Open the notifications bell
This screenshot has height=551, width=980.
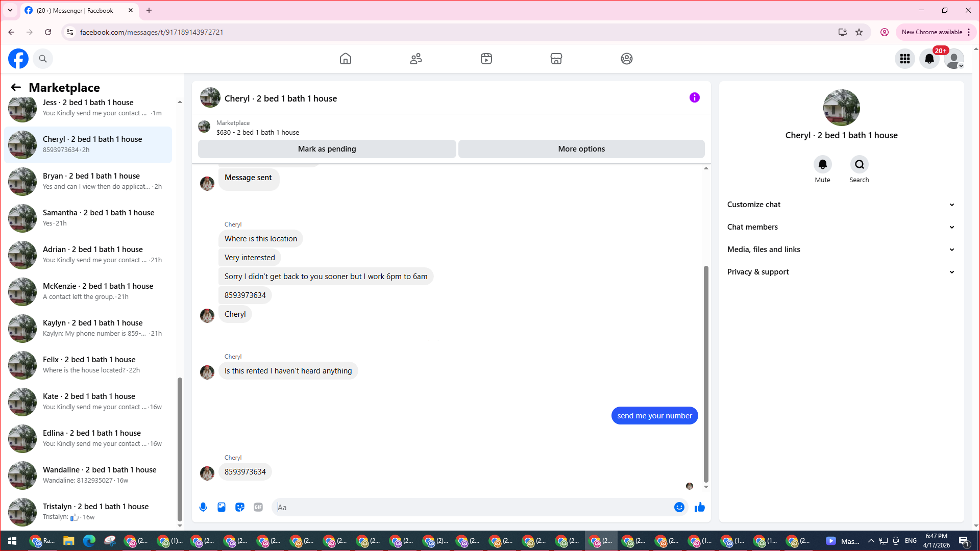click(x=929, y=59)
